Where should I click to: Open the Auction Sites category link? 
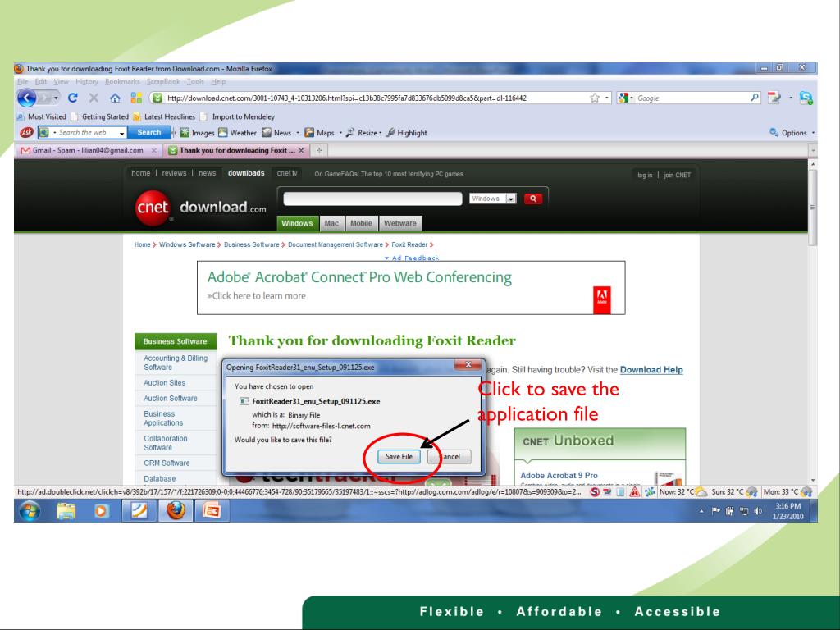click(x=164, y=383)
